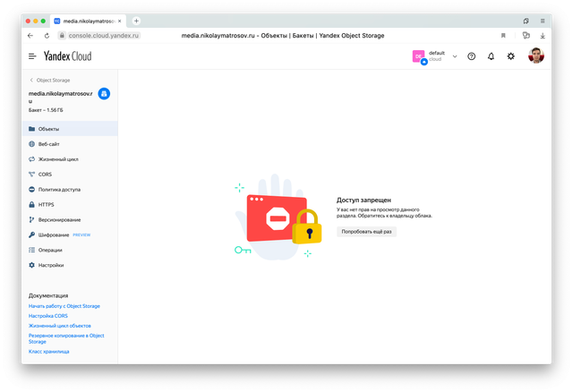Viewport: 573px width, 392px height.
Task: Click the browser address bar
Action: pos(269,36)
